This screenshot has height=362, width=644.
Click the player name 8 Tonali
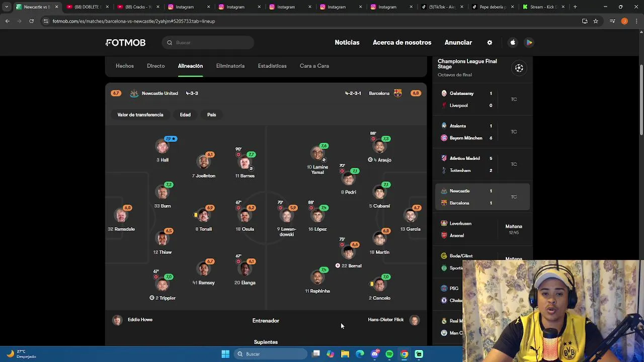click(x=204, y=229)
